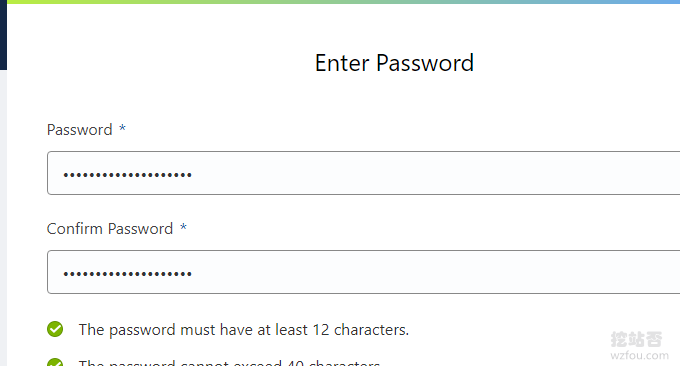Screen dimensions: 680x366
Task: Click the blue asterisk next to Password label
Action: [122, 128]
